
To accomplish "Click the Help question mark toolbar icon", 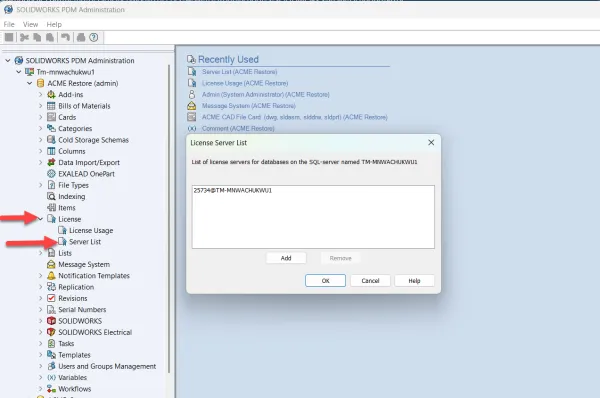I will pos(94,37).
